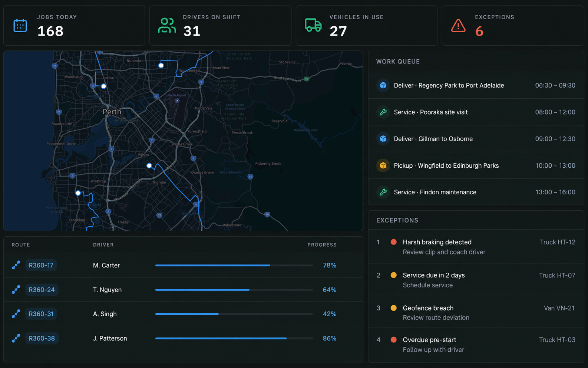
Task: Click the warning triangle icon for Exceptions
Action: [x=458, y=26]
